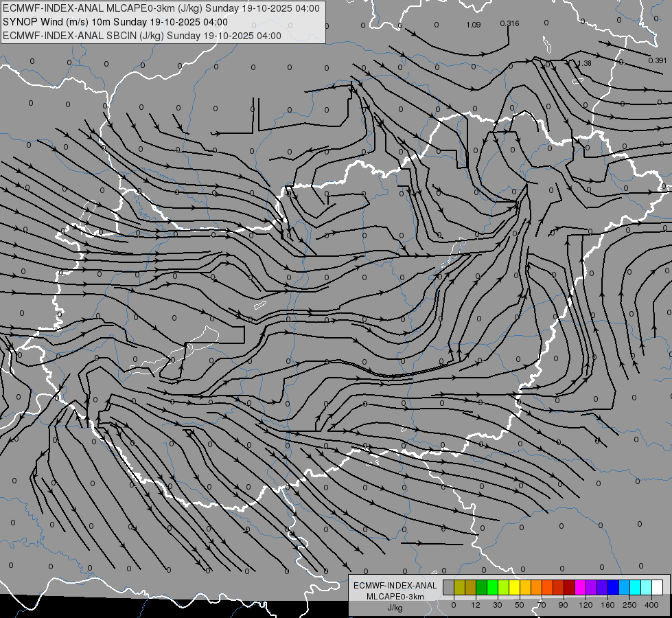The width and height of the screenshot is (672, 618).
Task: Click the SBCIN (J/kg) title line
Action: [x=142, y=36]
